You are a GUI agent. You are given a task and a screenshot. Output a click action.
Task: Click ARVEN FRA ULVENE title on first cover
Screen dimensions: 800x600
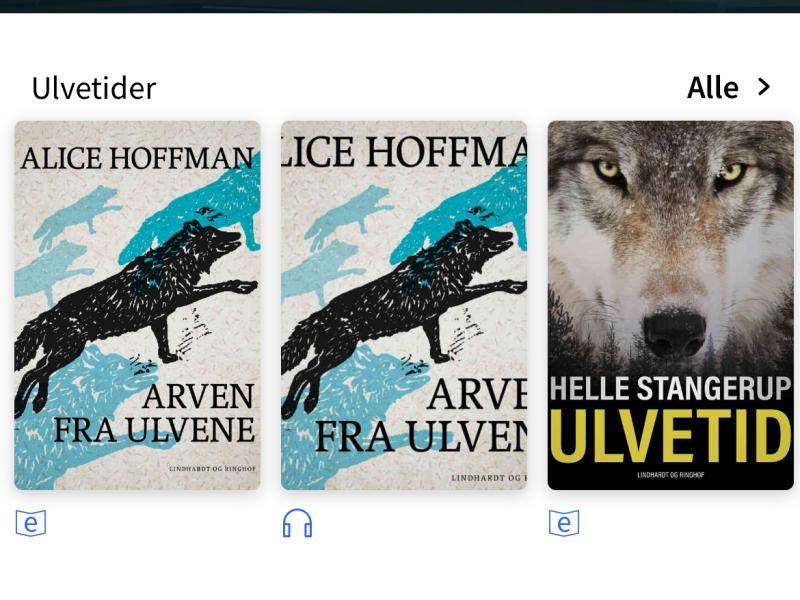pos(155,413)
